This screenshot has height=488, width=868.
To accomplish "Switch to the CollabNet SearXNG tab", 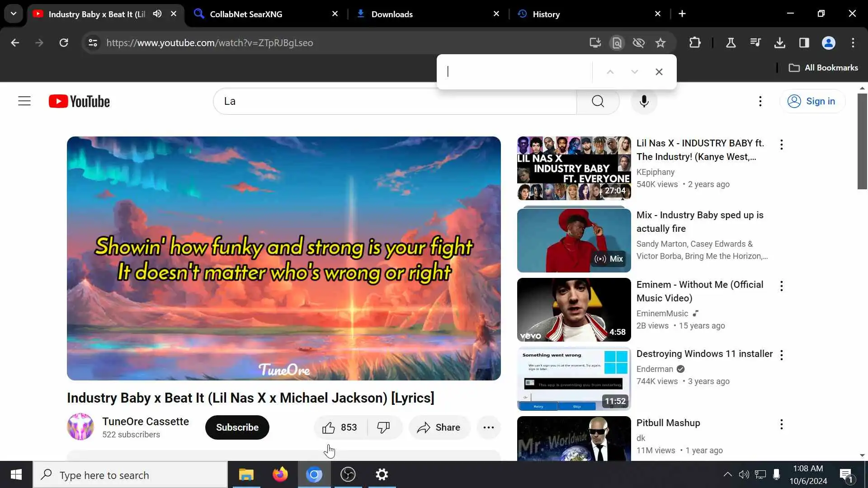I will (x=246, y=14).
